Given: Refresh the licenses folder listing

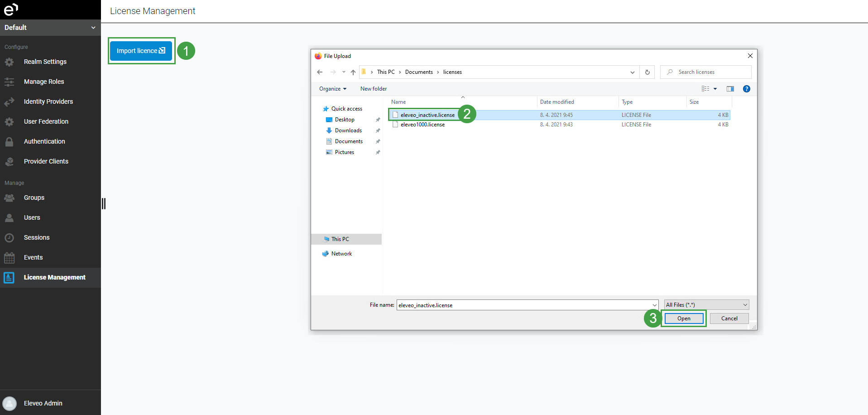Looking at the screenshot, I should click(x=647, y=72).
